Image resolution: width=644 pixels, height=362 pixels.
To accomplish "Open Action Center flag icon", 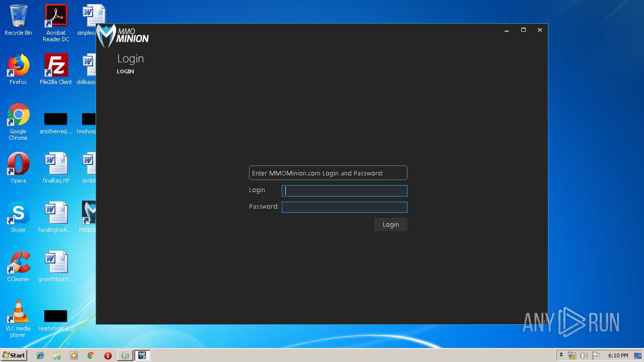I will click(596, 355).
